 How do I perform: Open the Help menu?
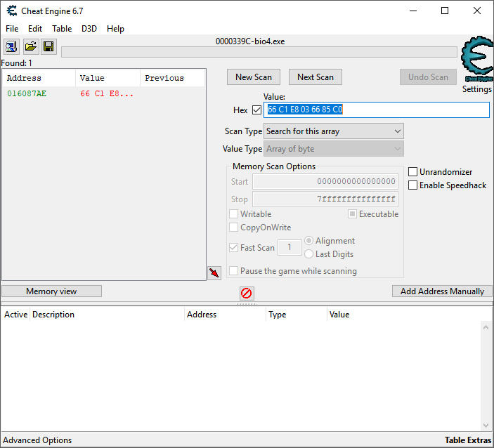[115, 29]
